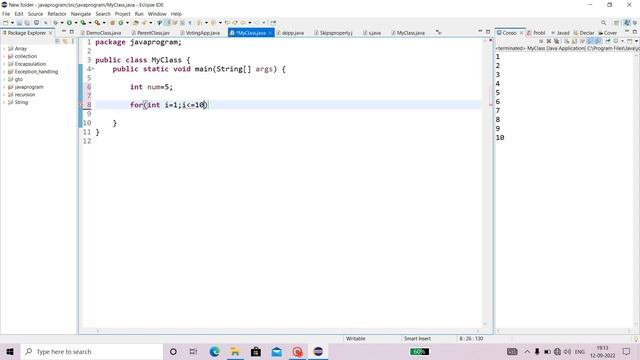640x360 pixels.
Task: Toggle Pin Console in the Console toolbar
Action: pos(607,41)
